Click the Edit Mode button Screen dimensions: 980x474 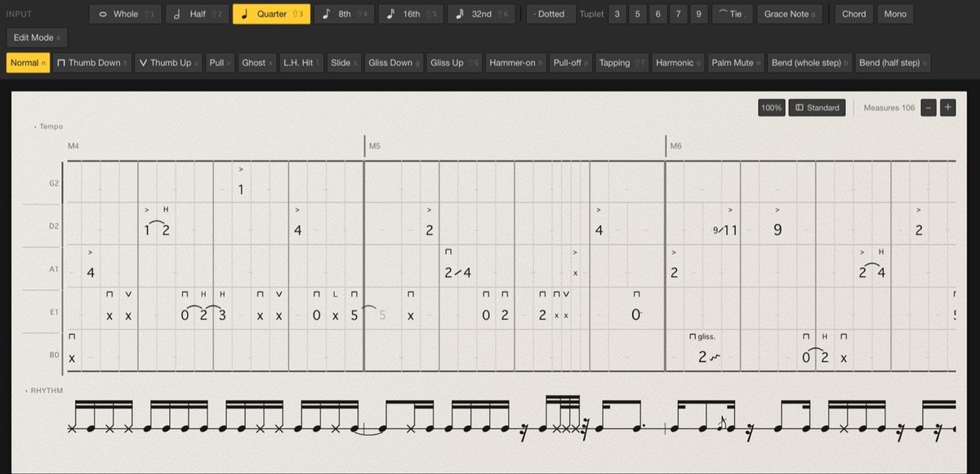pyautogui.click(x=37, y=38)
